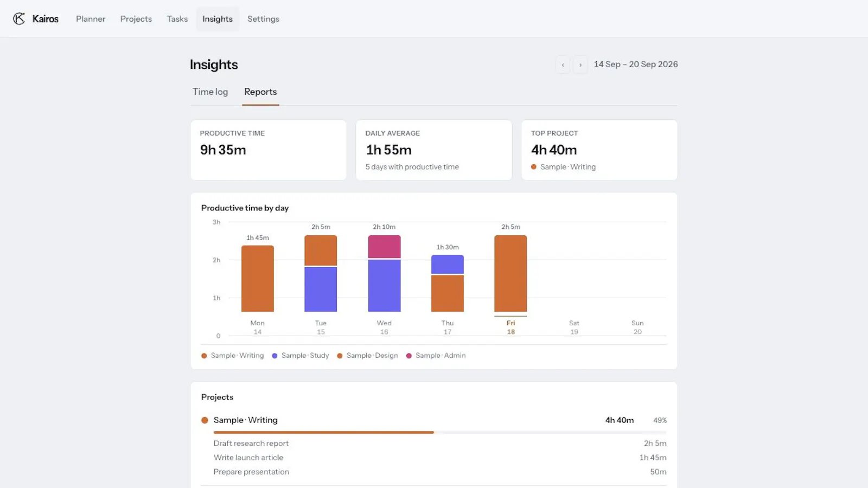Click the 50m duration for Prepare presentation
This screenshot has height=488, width=868.
point(658,472)
